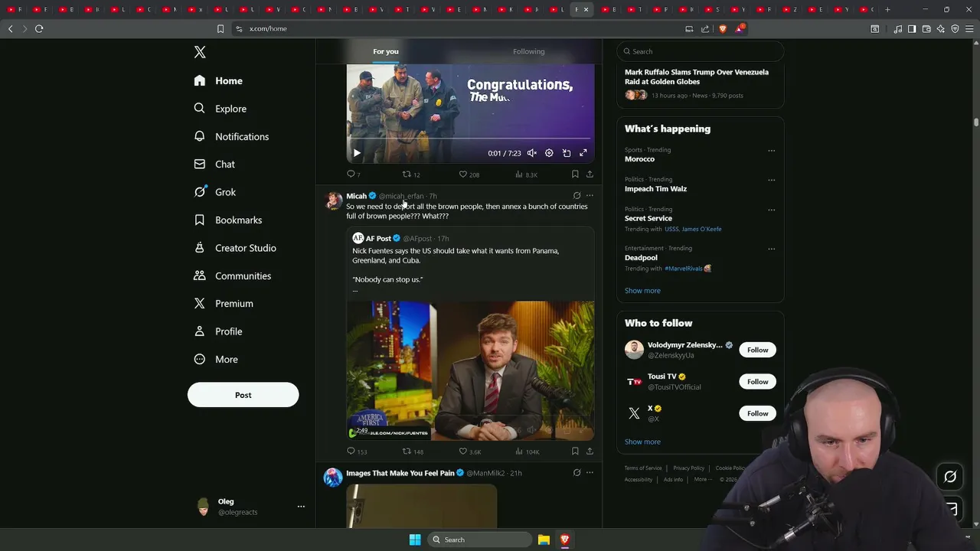The height and width of the screenshot is (551, 980).
Task: Share the video post
Action: click(x=590, y=174)
